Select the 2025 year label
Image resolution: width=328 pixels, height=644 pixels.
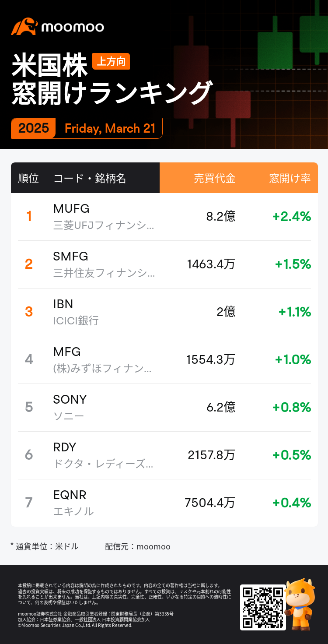[34, 128]
